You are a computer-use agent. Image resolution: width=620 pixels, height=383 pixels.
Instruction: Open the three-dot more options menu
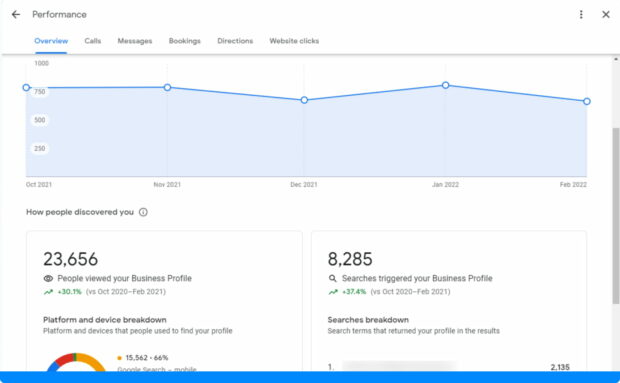581,15
